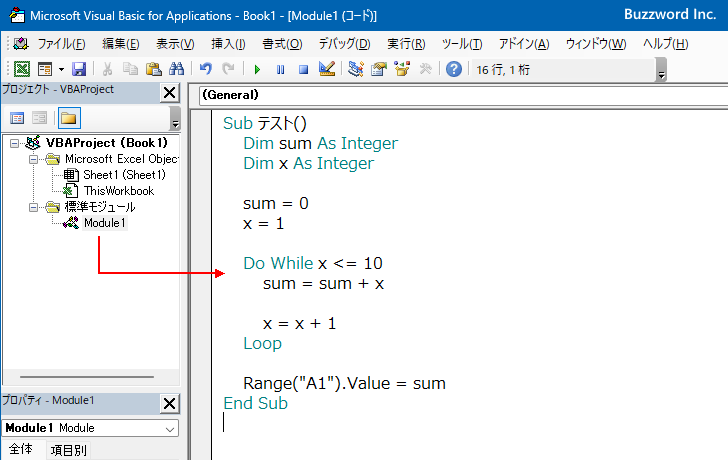The height and width of the screenshot is (460, 728).
Task: Open the デバッグ(D) menu
Action: click(x=344, y=44)
